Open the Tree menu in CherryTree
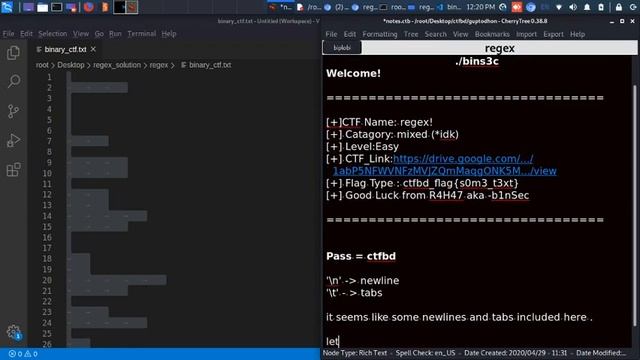Image resolution: width=640 pixels, height=360 pixels. point(411,34)
